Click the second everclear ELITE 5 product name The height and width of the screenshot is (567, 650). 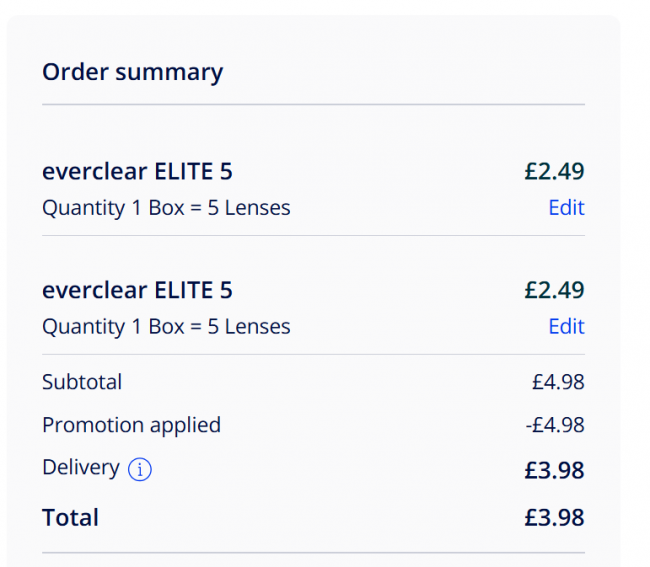[x=137, y=290]
